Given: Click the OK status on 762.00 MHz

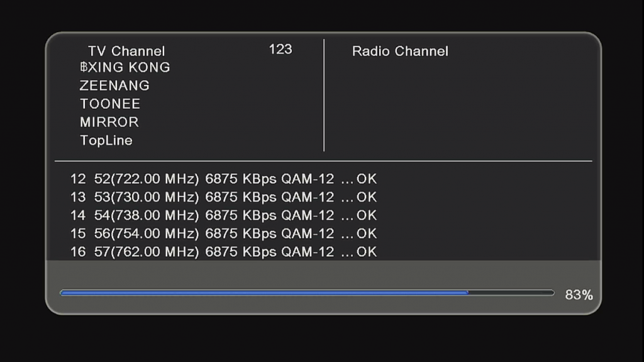Looking at the screenshot, I should 367,252.
